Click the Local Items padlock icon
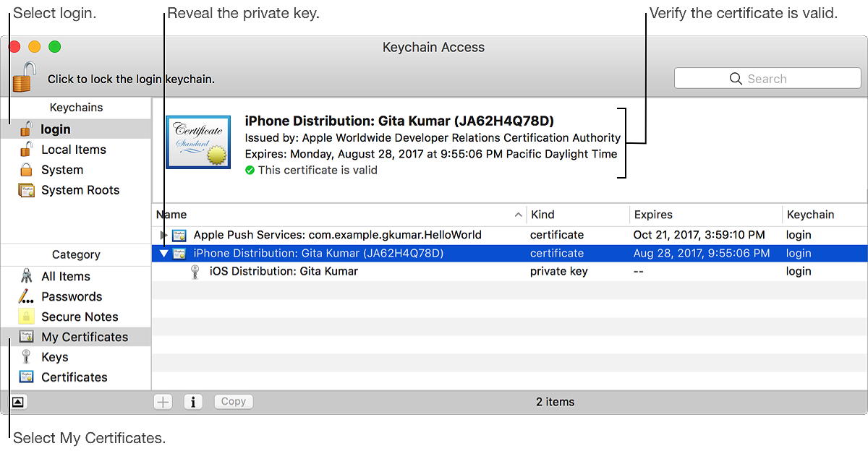 (26, 150)
